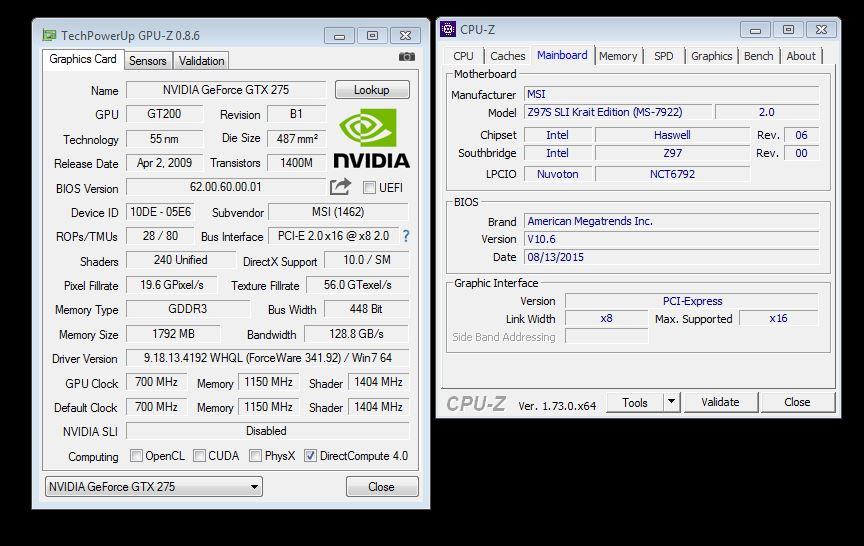The width and height of the screenshot is (864, 546).
Task: Click the Bus Interface value PCI-E 2.0
Action: [333, 236]
